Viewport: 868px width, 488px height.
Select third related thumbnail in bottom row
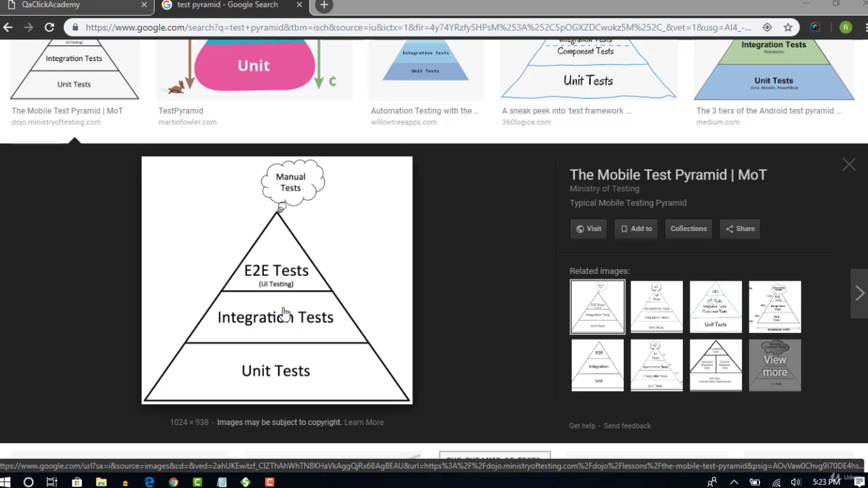[715, 365]
